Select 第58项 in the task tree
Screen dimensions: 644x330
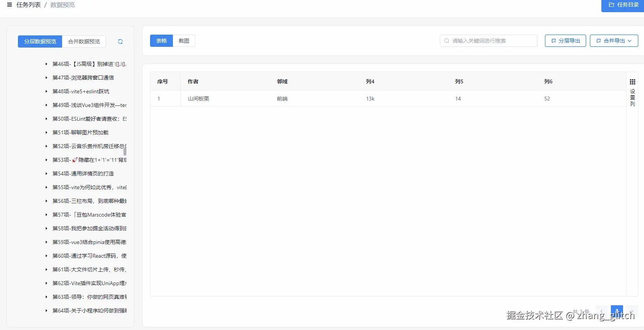(89, 228)
